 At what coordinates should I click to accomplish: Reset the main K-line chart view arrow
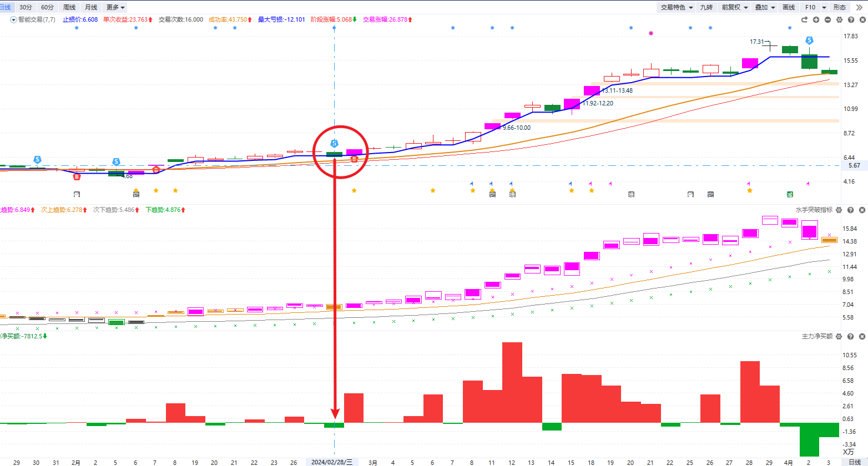point(804,19)
